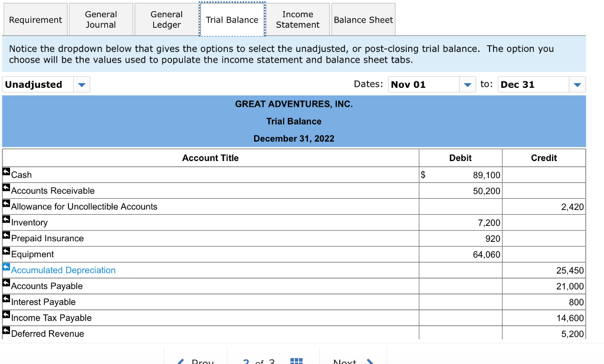Click the Interest Payable credit value 800
The width and height of the screenshot is (604, 364).
(576, 303)
